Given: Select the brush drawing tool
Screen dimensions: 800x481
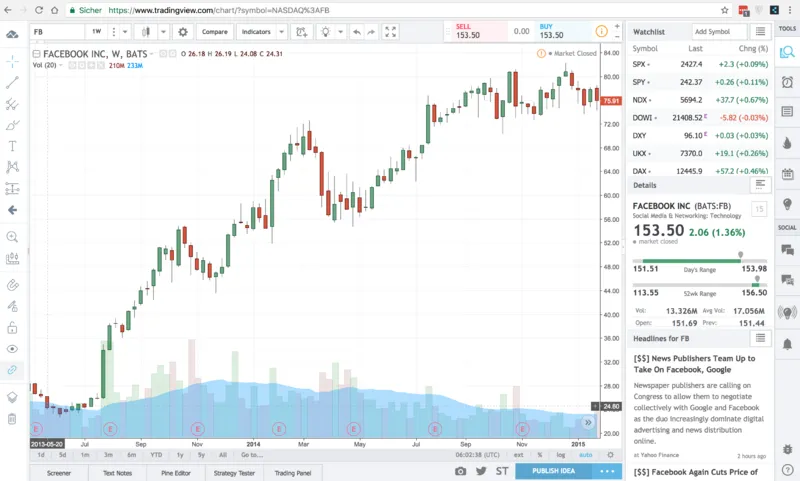Looking at the screenshot, I should pyautogui.click(x=12, y=125).
